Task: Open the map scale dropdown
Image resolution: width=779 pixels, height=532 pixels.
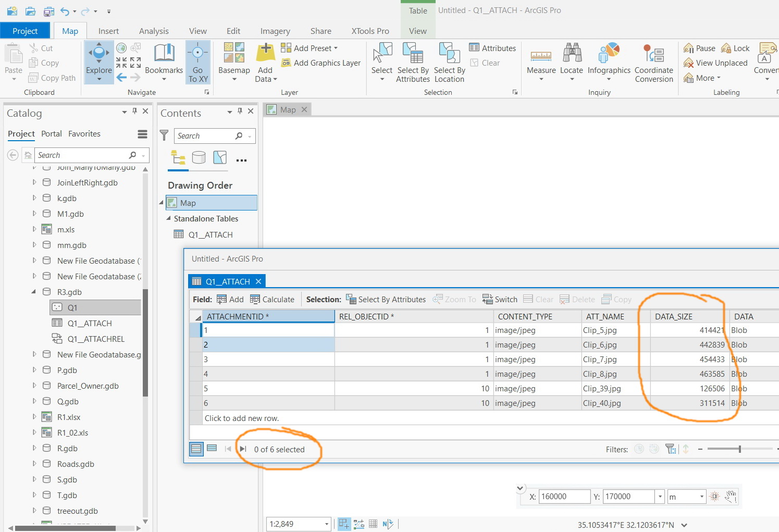Action: (x=326, y=524)
